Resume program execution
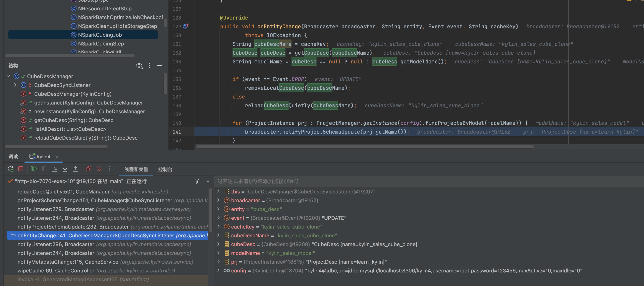 click(x=33, y=169)
